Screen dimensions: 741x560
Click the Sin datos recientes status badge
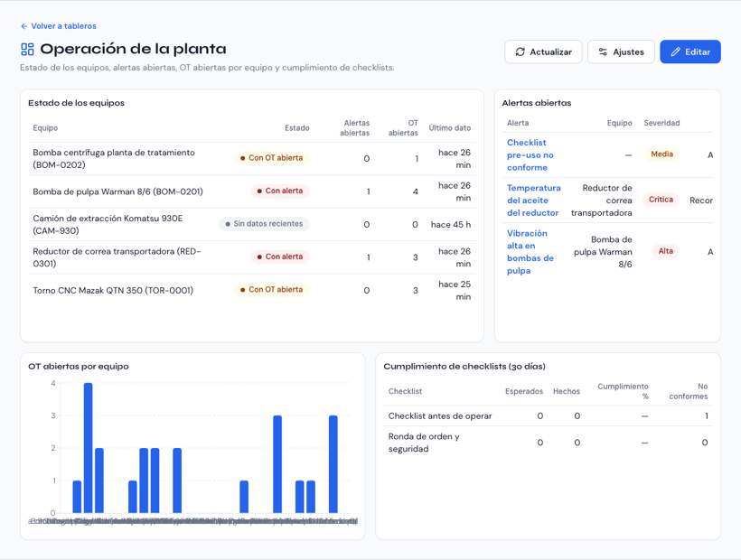click(264, 224)
